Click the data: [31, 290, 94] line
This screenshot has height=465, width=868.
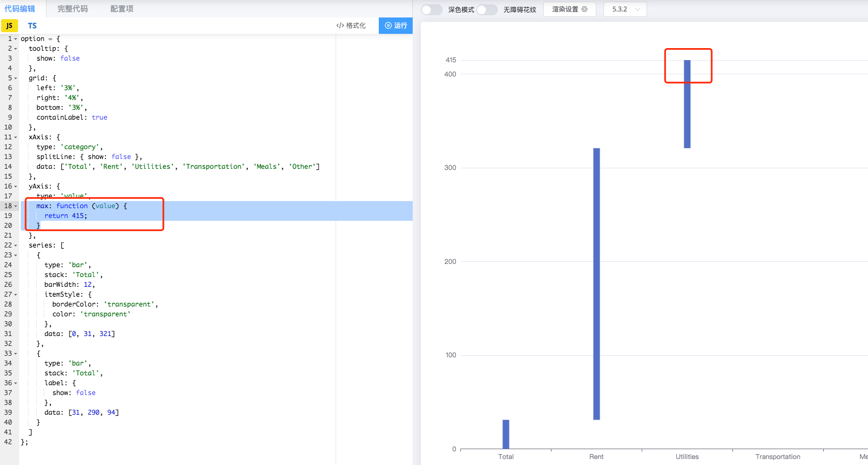(81, 413)
